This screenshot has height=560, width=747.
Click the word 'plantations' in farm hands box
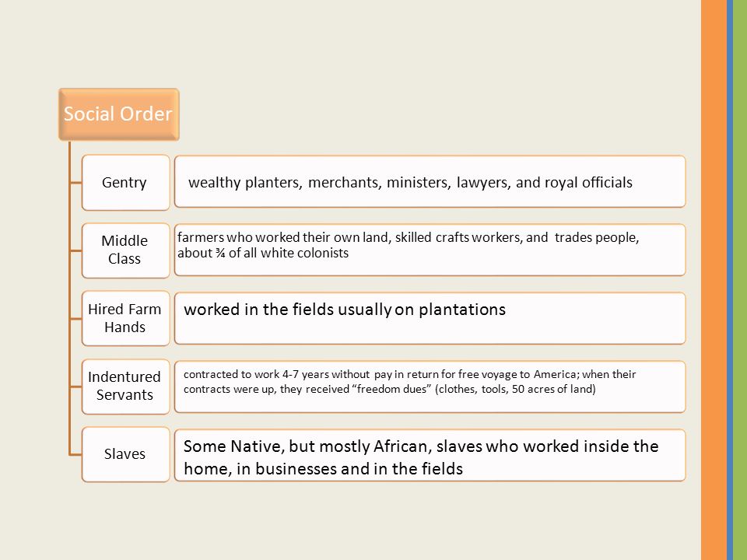[462, 310]
